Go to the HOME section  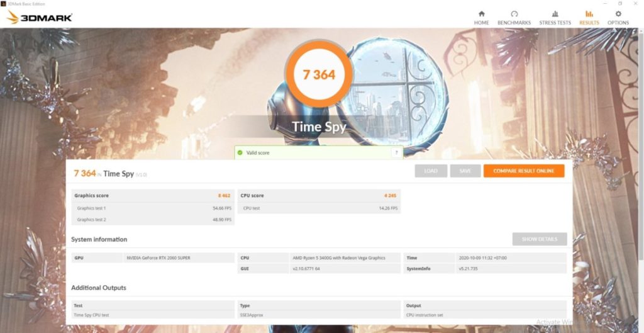click(481, 18)
